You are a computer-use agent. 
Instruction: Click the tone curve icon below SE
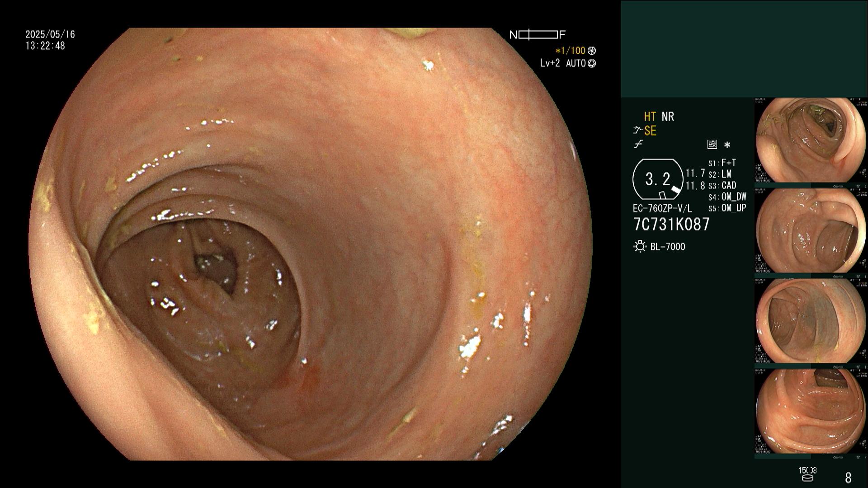(638, 145)
